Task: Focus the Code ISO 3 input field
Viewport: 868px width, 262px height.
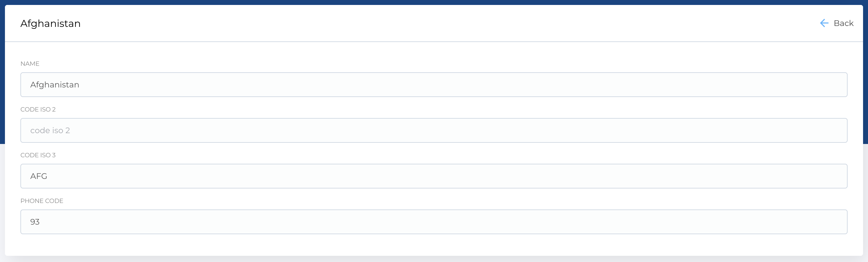Action: [434, 176]
